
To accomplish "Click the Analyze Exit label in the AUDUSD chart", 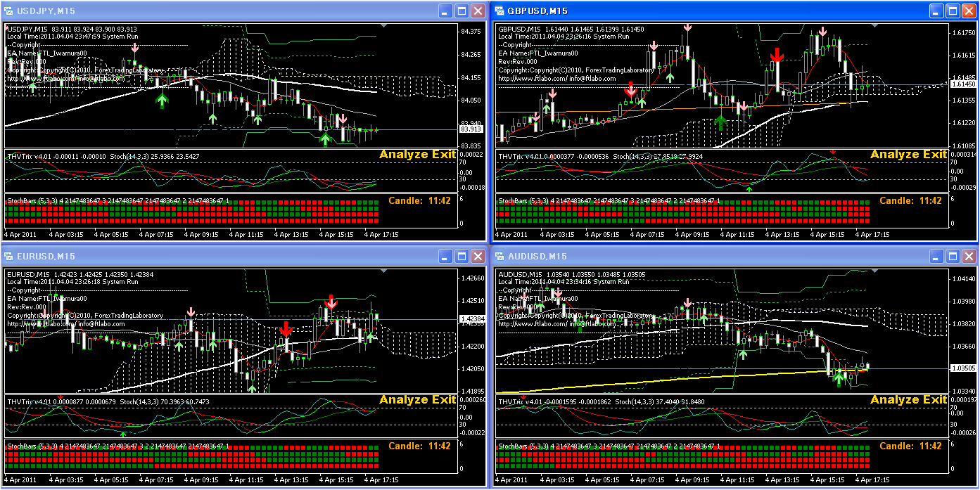I will [x=909, y=399].
